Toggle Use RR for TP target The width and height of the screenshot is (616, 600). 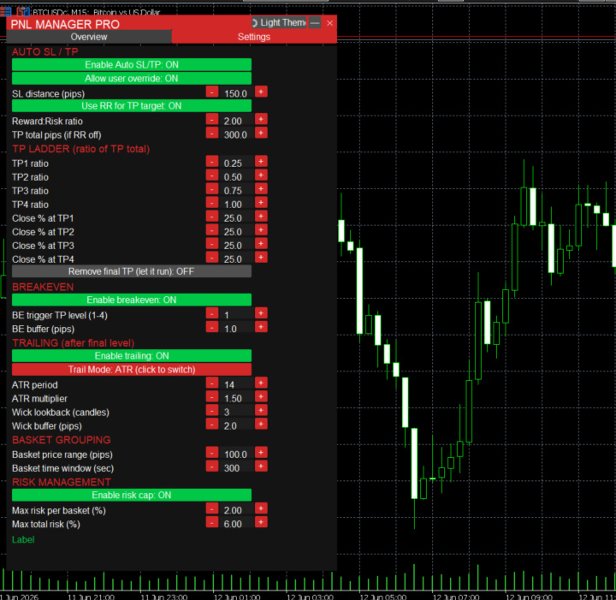pos(132,106)
